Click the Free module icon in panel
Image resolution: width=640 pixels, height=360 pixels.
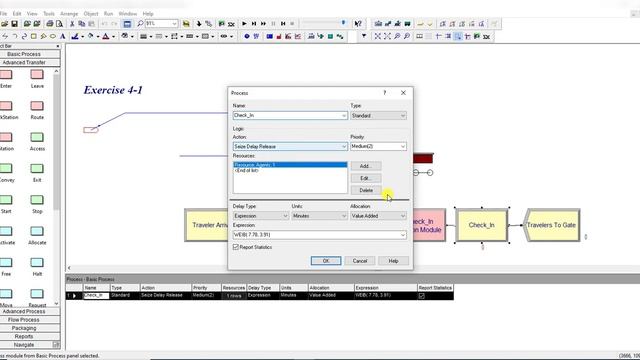pos(6,262)
